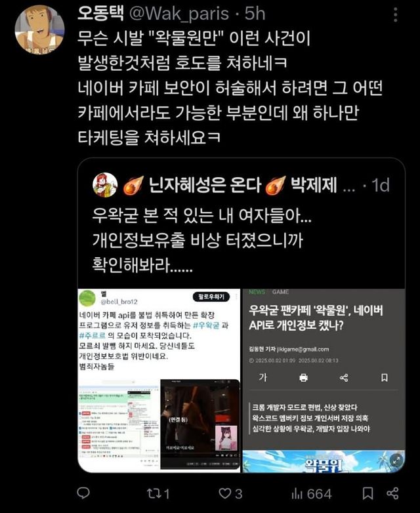Bookmark this tweet
Screen dimensions: 420x513
click(367, 493)
